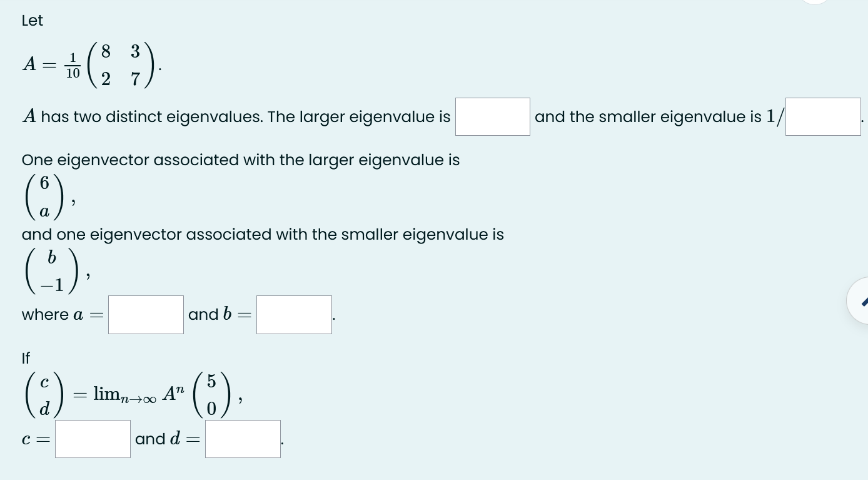The width and height of the screenshot is (868, 480).
Task: Click the text 'Let' at the top
Action: pos(32,21)
